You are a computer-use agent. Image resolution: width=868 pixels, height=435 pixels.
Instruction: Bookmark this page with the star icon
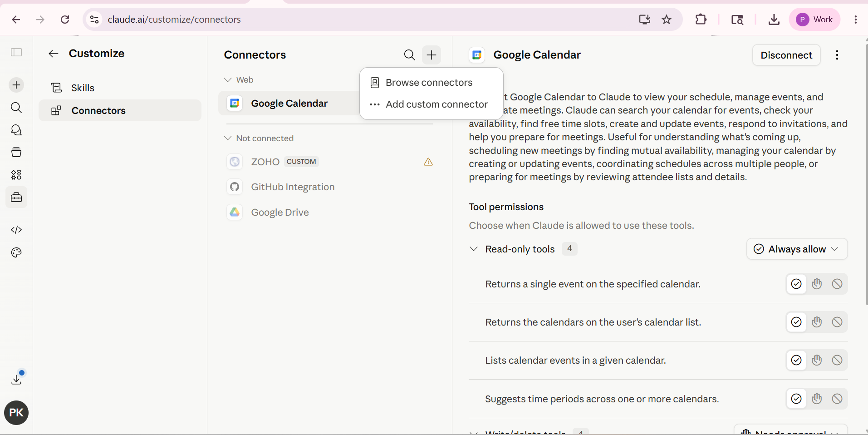667,20
